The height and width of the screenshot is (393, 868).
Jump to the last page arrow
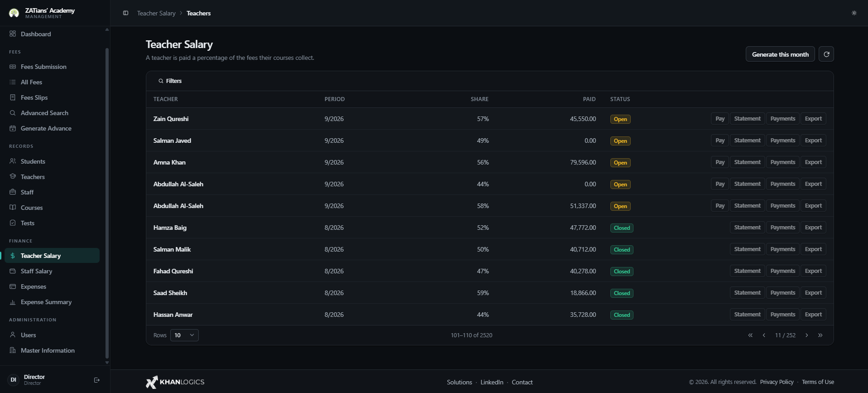tap(820, 335)
